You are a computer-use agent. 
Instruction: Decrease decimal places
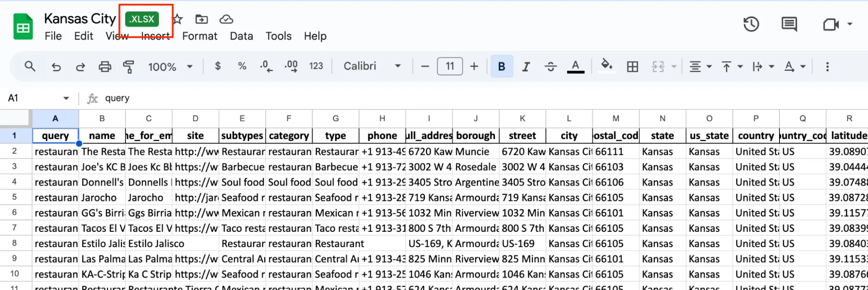coord(266,66)
